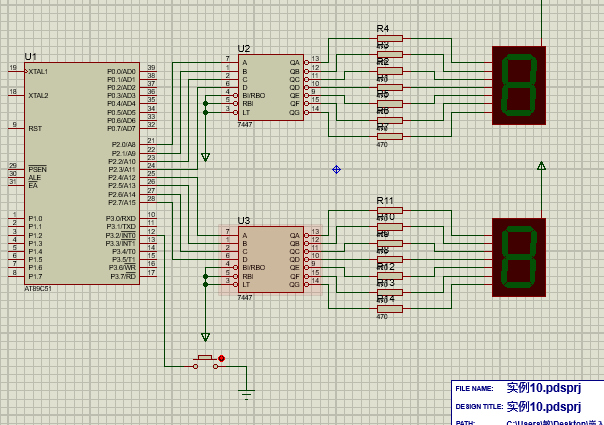
Task: Click the P2.7/A15 pin label
Action: (x=122, y=203)
